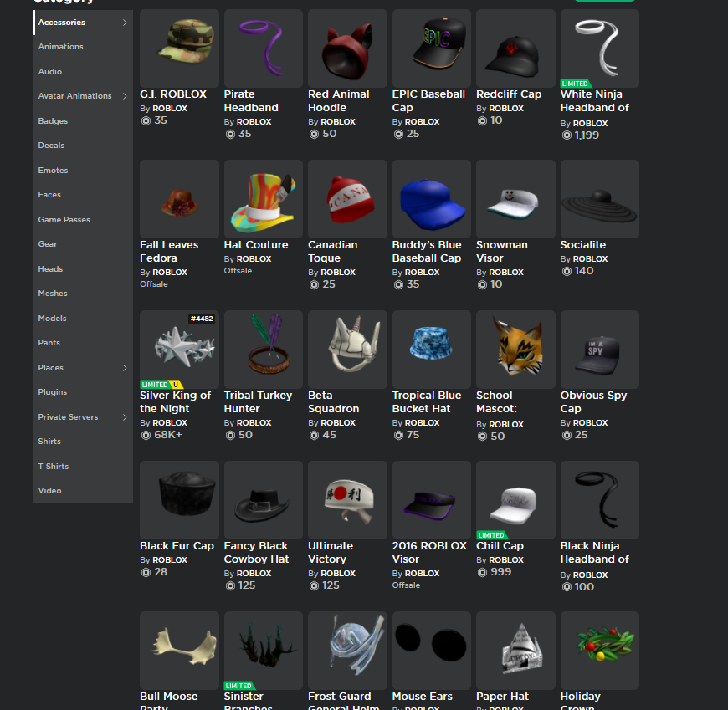Open the Holiday Crown wreath image

[599, 650]
